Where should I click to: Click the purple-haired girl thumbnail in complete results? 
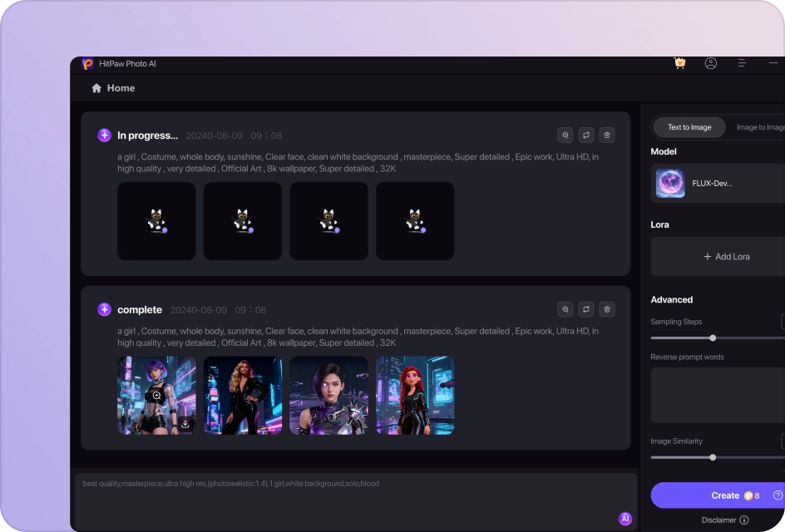click(x=156, y=395)
